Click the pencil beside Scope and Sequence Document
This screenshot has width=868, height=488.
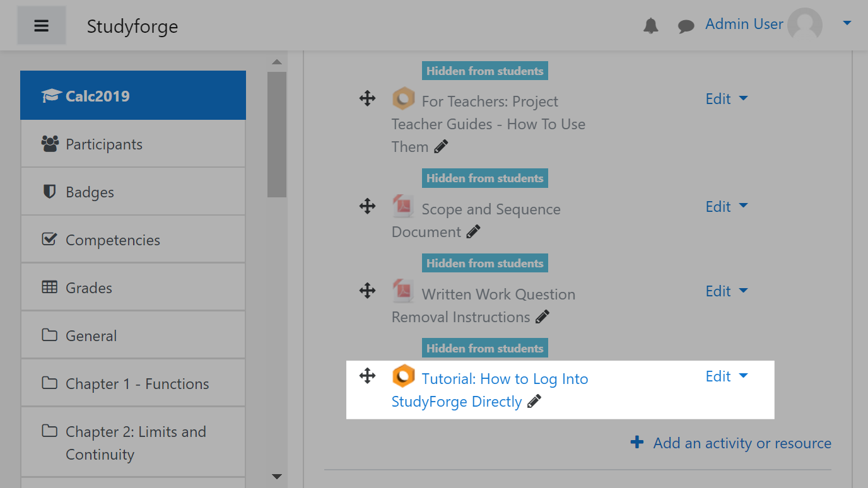472,232
